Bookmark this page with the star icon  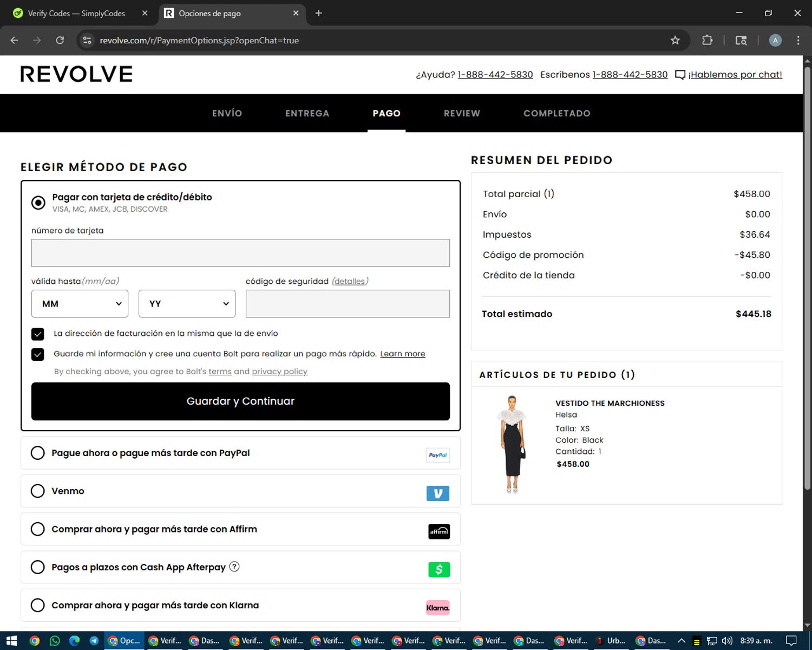pos(675,41)
